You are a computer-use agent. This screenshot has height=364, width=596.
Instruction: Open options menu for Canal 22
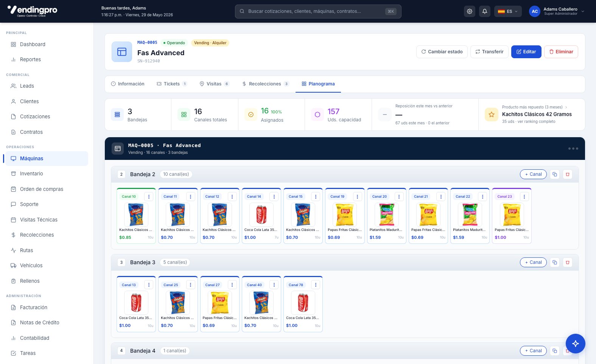coord(483,197)
